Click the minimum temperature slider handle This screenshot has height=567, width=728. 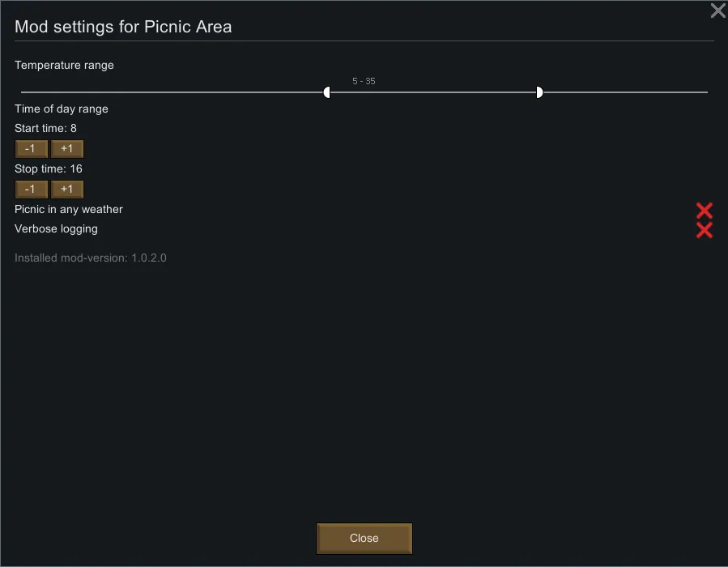327,92
